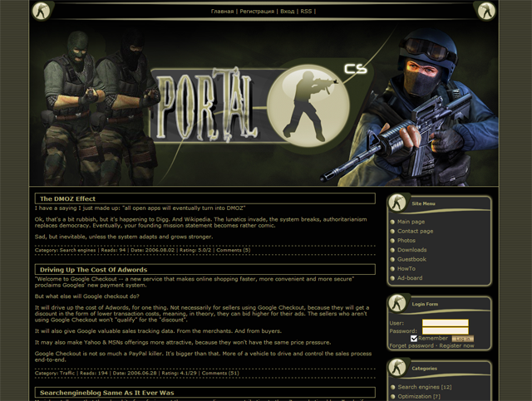Click the Rating: 4.1/29 text
The width and height of the screenshot is (532, 401).
point(180,374)
